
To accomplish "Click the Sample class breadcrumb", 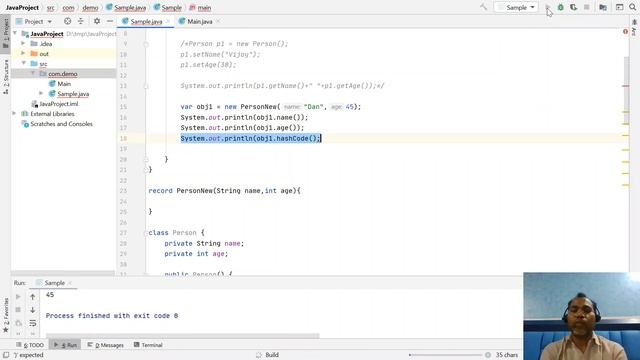I will (x=167, y=8).
